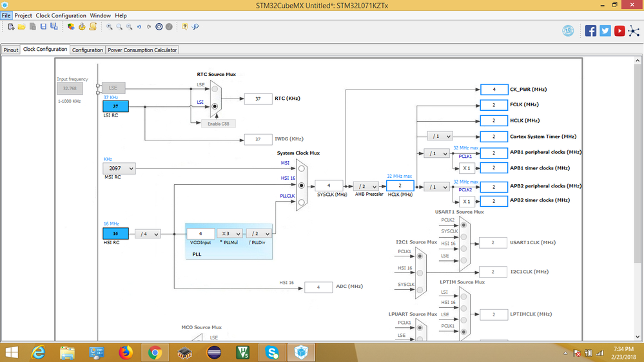Click the Zoom In magnifier icon
Viewport: 644px width, 362px height.
pyautogui.click(x=109, y=26)
